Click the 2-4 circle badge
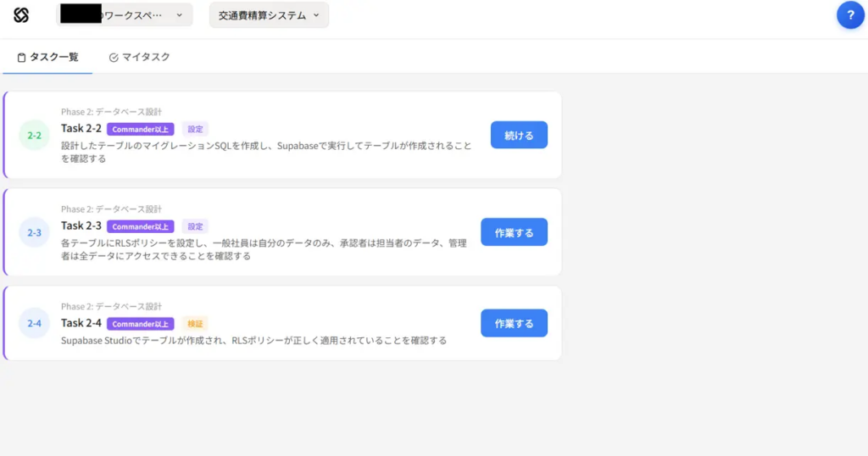Viewport: 868px width, 456px height. pos(34,323)
